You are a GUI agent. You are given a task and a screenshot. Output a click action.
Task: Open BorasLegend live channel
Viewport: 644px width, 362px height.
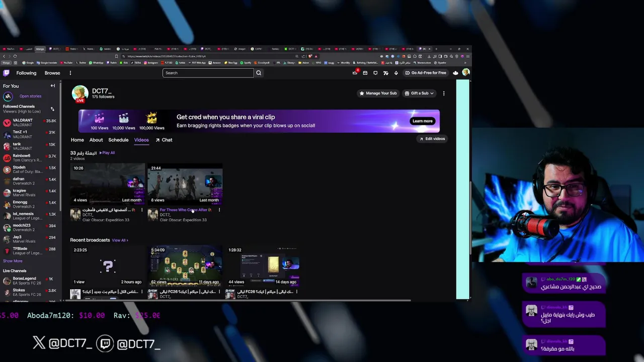click(29, 281)
